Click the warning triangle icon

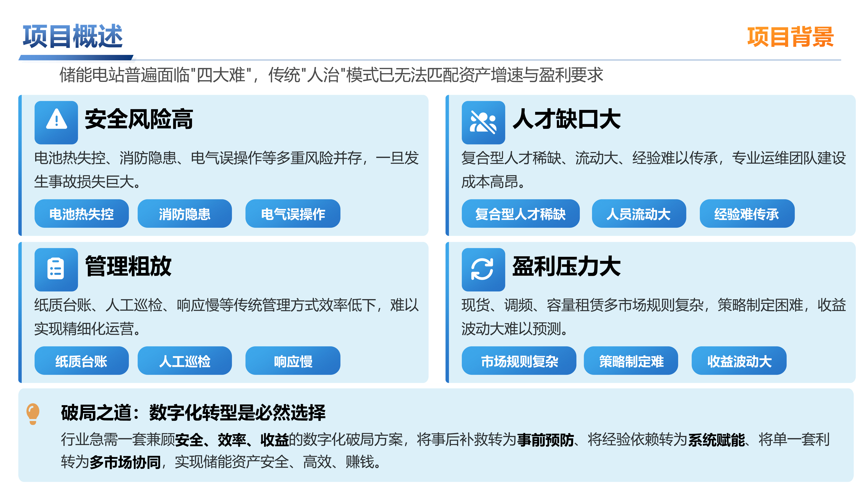coord(56,123)
